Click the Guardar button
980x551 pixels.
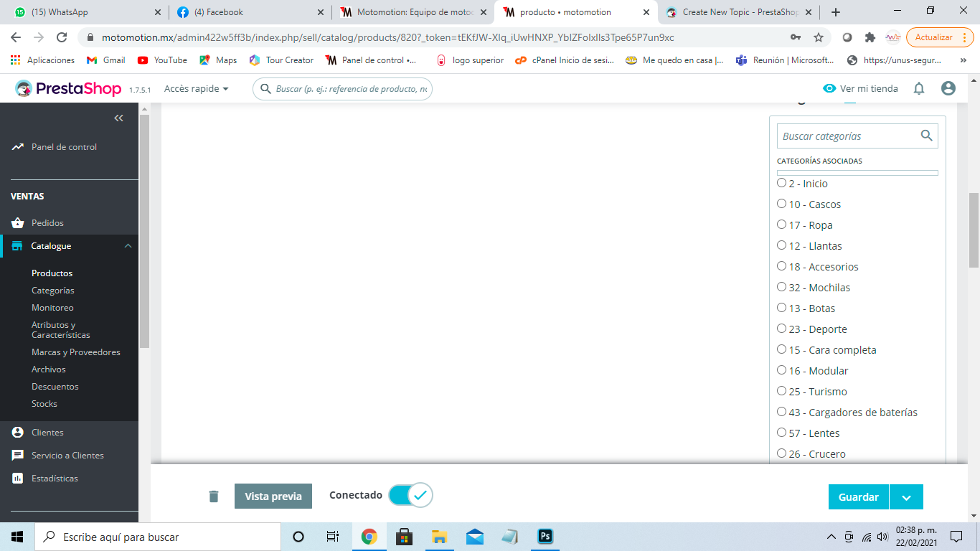[859, 497]
